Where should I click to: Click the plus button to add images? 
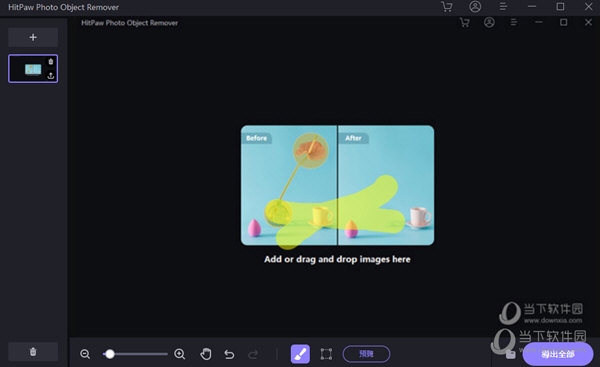point(33,37)
